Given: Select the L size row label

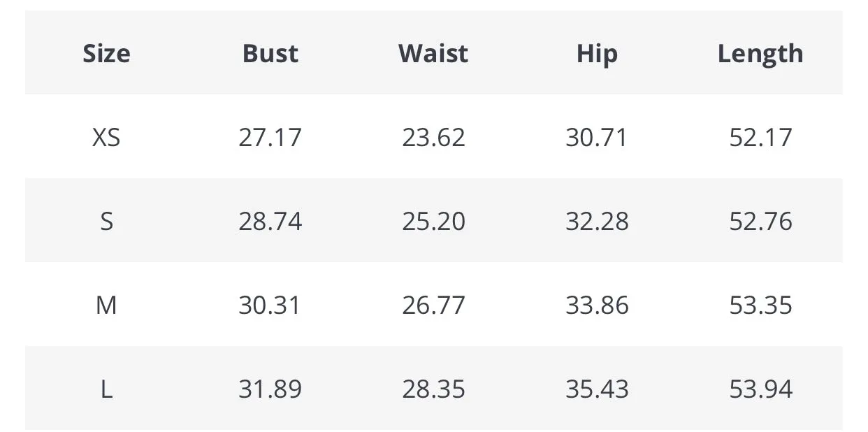Looking at the screenshot, I should 106,389.
